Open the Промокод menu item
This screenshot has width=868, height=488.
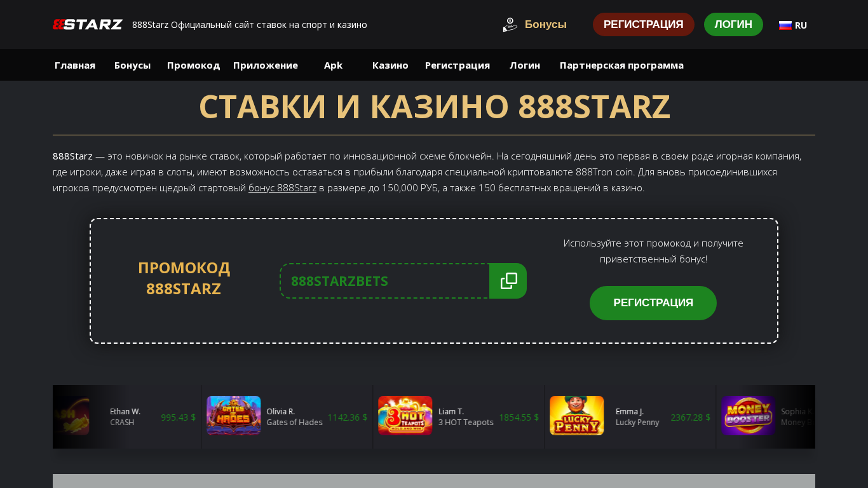click(x=193, y=65)
